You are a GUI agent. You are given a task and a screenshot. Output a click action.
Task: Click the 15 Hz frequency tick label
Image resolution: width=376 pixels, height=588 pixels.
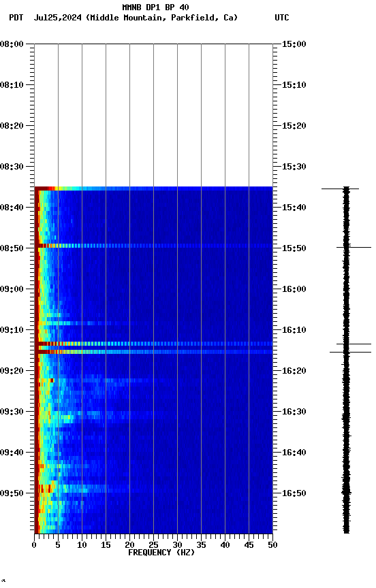point(106,545)
